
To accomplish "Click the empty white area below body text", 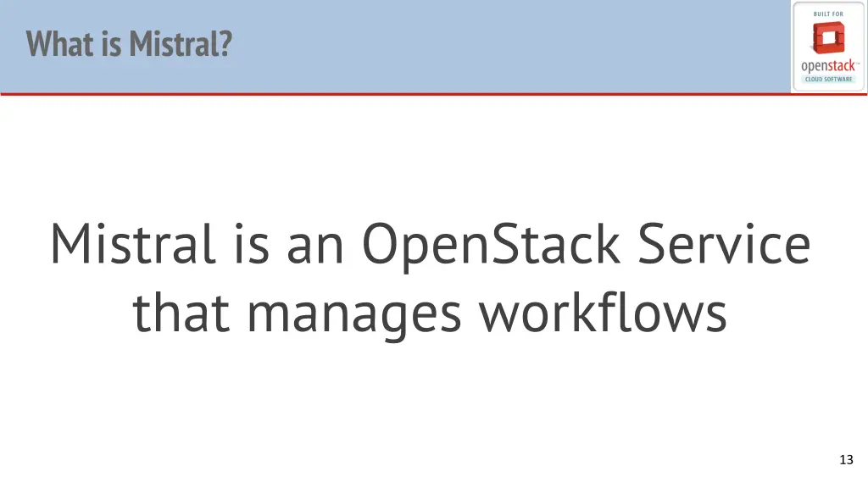I will click(x=434, y=409).
